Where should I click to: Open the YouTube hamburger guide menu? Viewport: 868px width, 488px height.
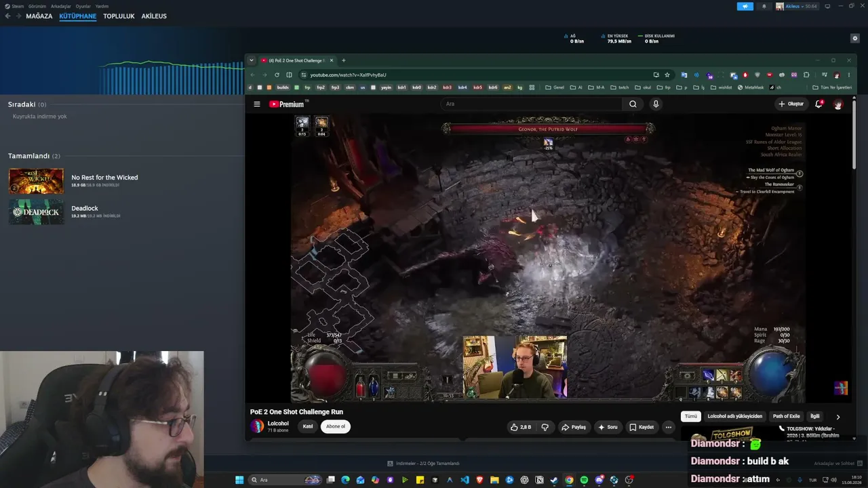[257, 104]
